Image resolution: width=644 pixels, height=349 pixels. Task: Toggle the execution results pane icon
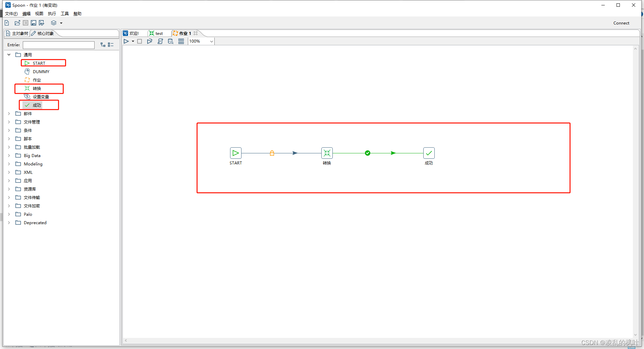click(181, 41)
